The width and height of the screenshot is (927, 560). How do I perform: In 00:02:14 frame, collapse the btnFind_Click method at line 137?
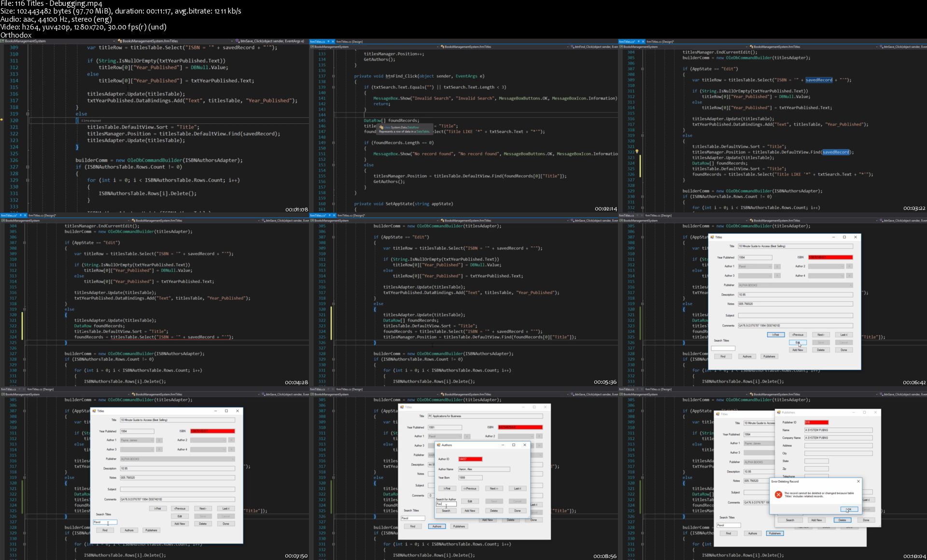(x=334, y=76)
